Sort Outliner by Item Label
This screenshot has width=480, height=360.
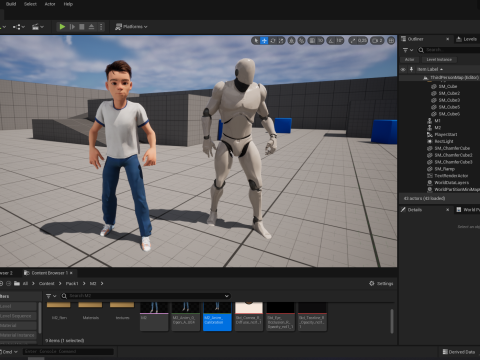click(x=430, y=69)
